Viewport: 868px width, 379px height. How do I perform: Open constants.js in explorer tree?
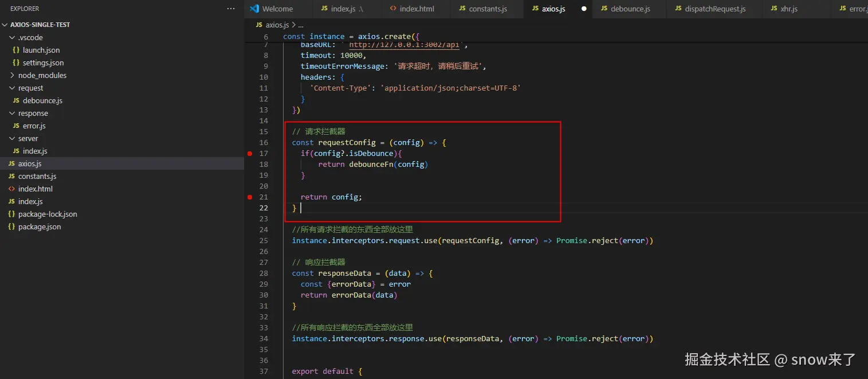coord(122,176)
